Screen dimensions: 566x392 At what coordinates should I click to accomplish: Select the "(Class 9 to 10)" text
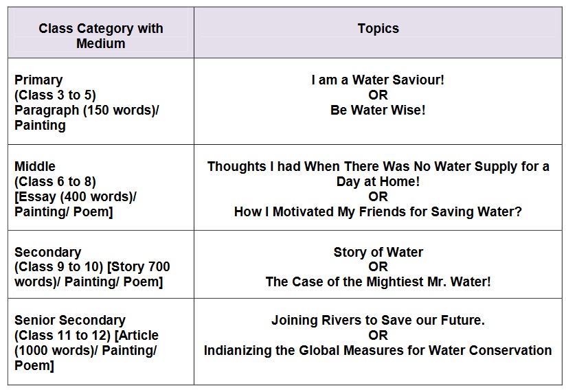[x=58, y=267]
